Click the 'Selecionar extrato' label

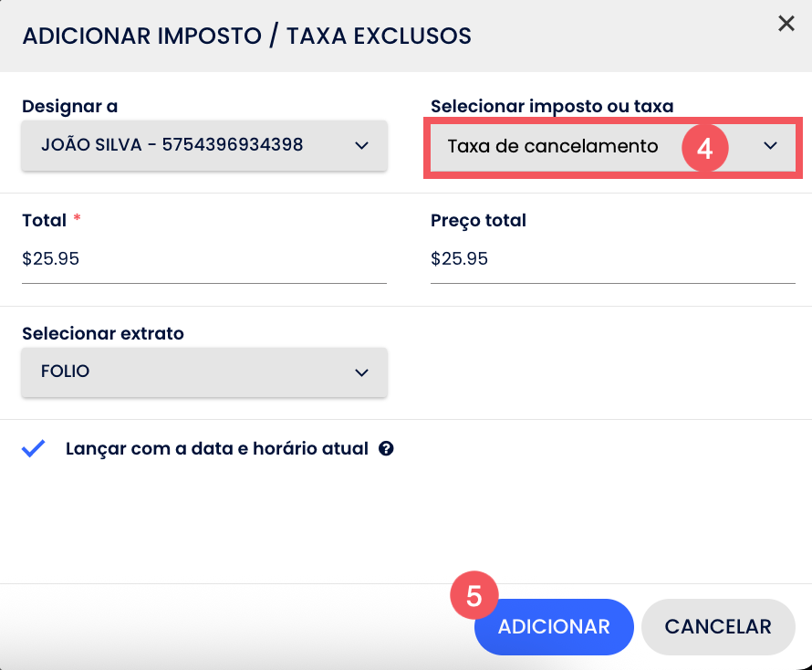coord(103,334)
